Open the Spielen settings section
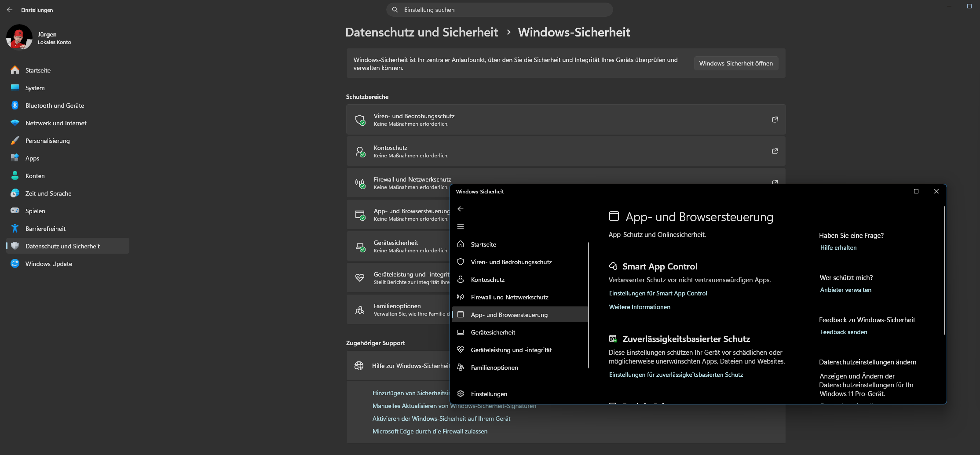Image resolution: width=980 pixels, height=455 pixels. click(68, 211)
